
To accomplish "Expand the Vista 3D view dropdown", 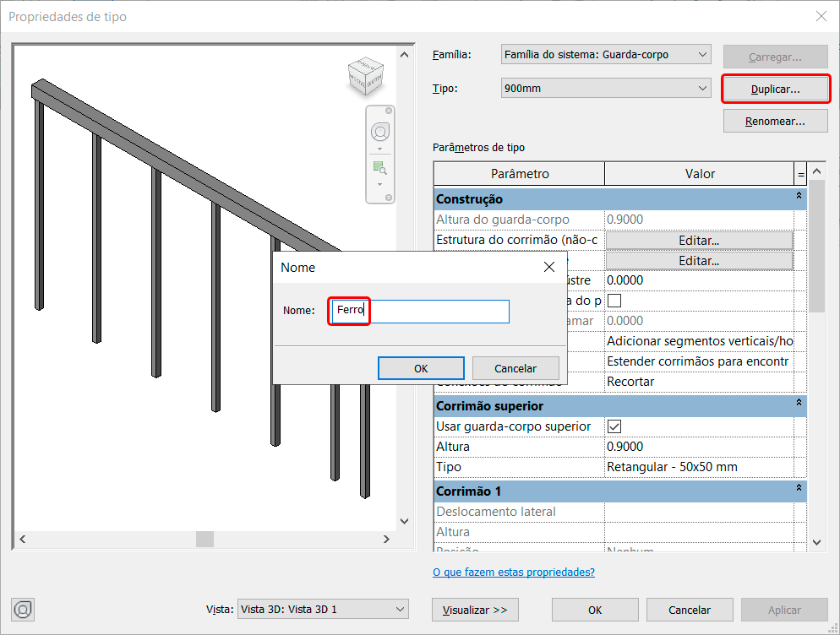I will 322,610.
